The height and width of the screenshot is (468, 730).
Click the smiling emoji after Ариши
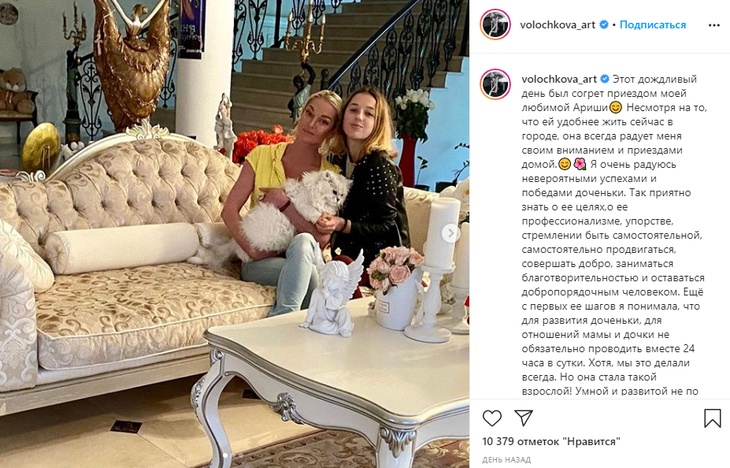coord(615,108)
